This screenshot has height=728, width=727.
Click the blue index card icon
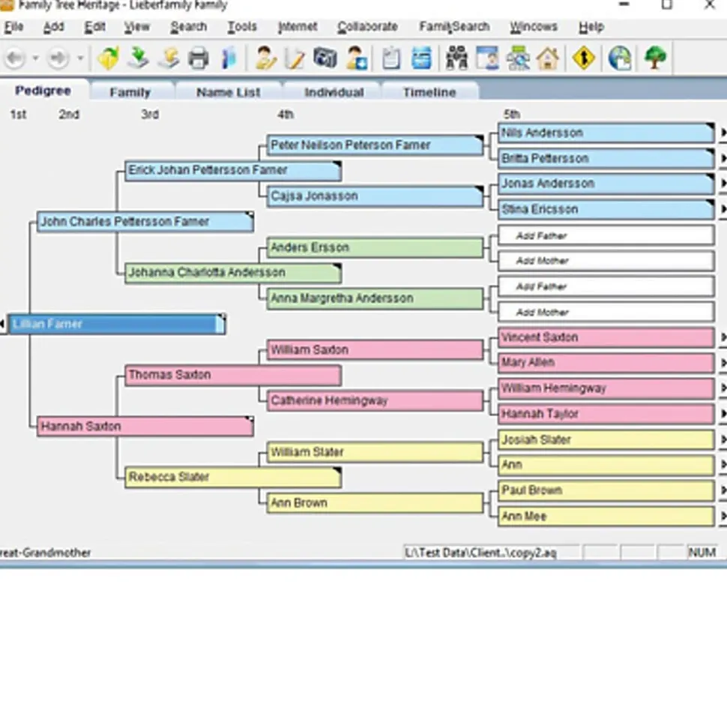(x=421, y=58)
